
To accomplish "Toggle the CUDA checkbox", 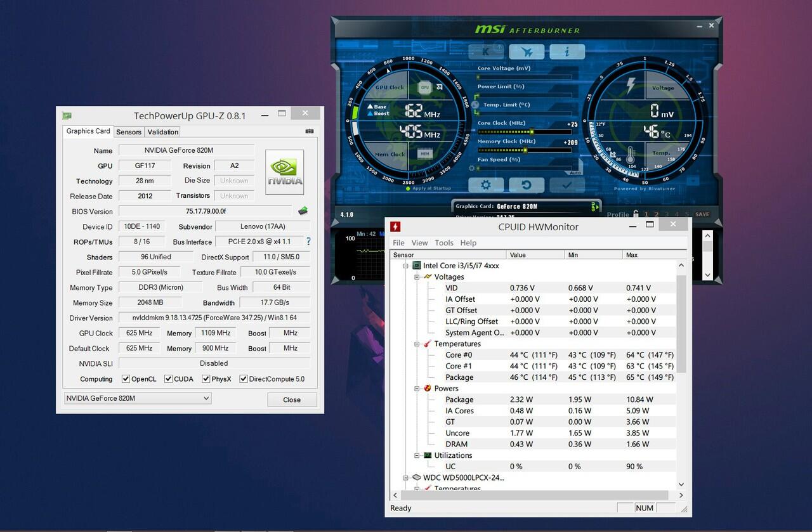I will point(168,379).
